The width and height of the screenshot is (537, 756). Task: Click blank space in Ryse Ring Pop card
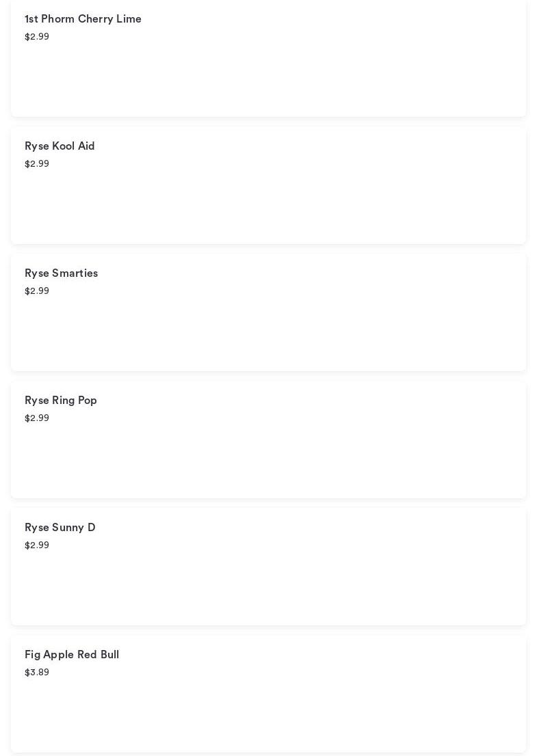pyautogui.click(x=308, y=455)
